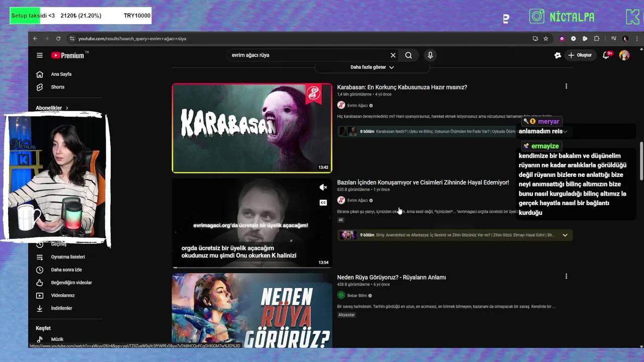Open the Bazıları İçinden Konuşamıyor video title

(423, 183)
